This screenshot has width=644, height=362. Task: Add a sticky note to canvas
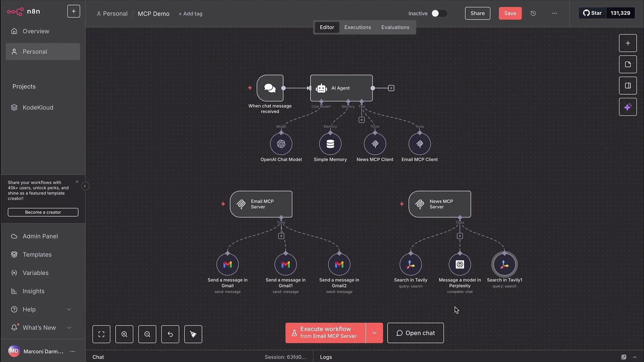(628, 64)
